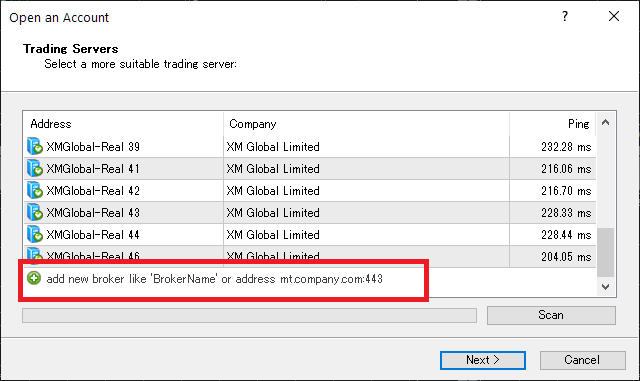Select the XMGlobal-Real 43 server row
Image resolution: width=640 pixels, height=381 pixels.
point(310,213)
